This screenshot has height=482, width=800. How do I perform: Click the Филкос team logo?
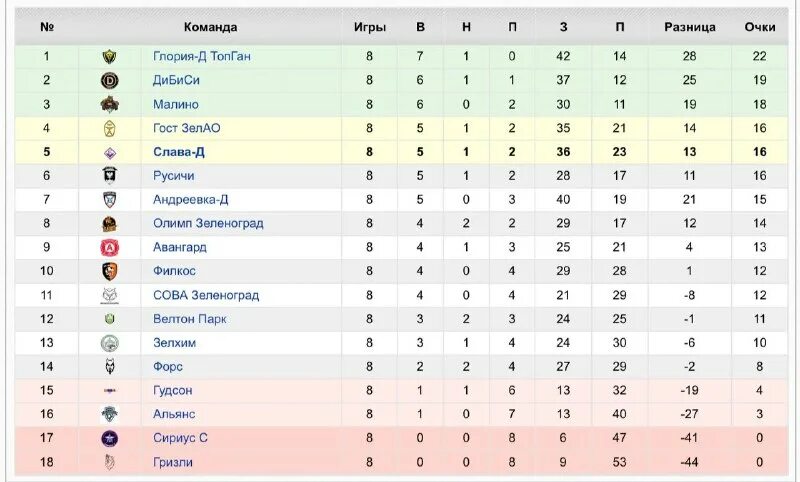[x=109, y=271]
